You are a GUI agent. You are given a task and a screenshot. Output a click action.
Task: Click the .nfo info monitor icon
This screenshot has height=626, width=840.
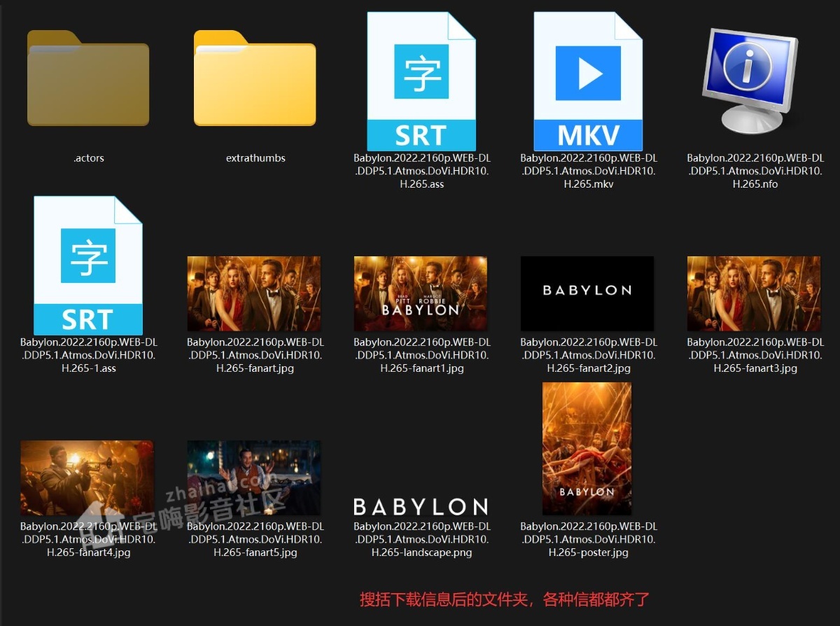click(750, 81)
